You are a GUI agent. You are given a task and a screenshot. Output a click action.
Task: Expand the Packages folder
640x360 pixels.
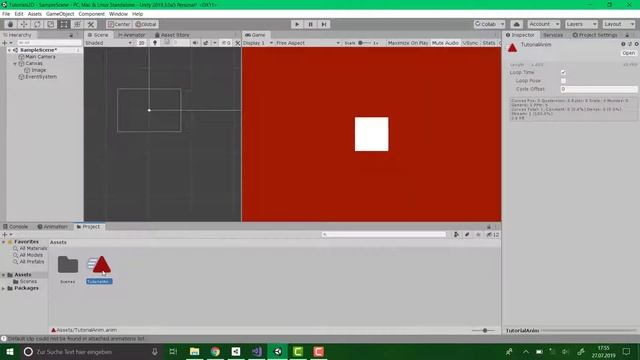pos(4,288)
